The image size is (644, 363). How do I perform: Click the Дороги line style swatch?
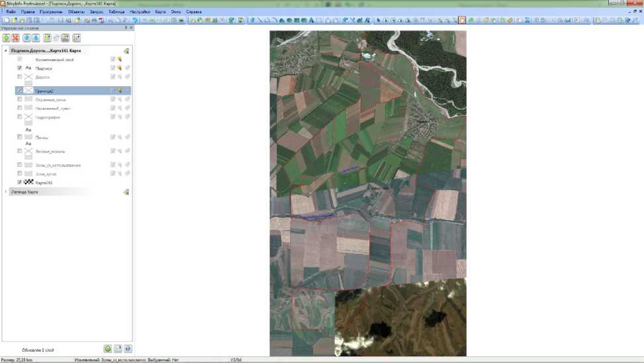coord(28,77)
